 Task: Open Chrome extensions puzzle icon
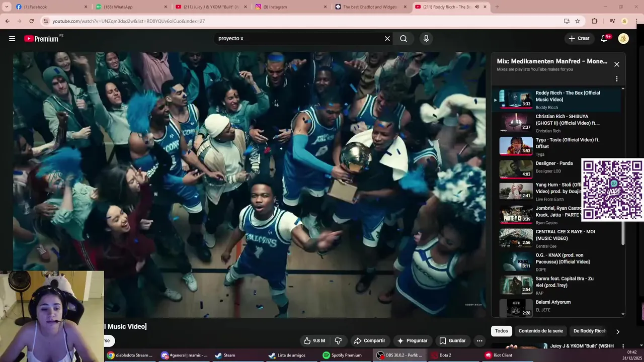click(595, 21)
